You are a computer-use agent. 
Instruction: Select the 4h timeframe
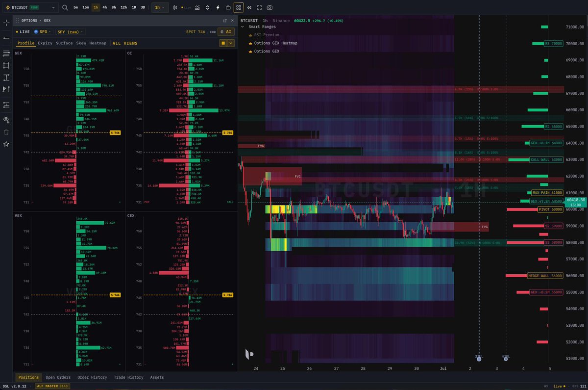click(x=105, y=7)
